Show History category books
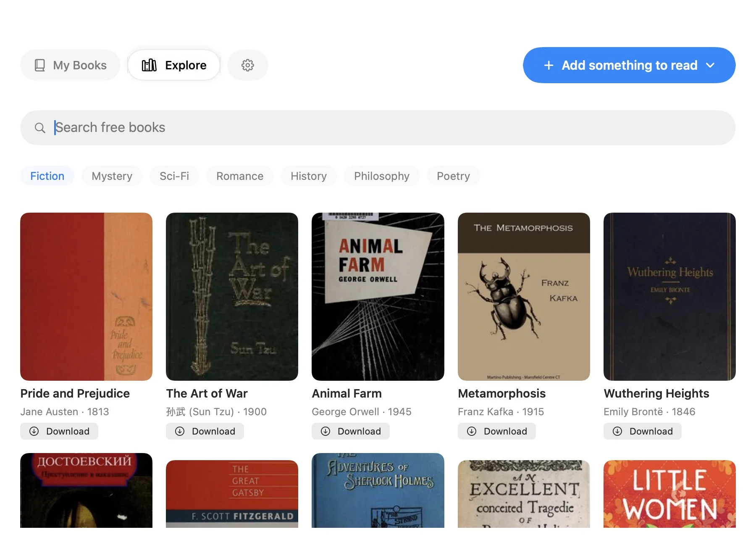Image resolution: width=756 pixels, height=548 pixels. 309,176
